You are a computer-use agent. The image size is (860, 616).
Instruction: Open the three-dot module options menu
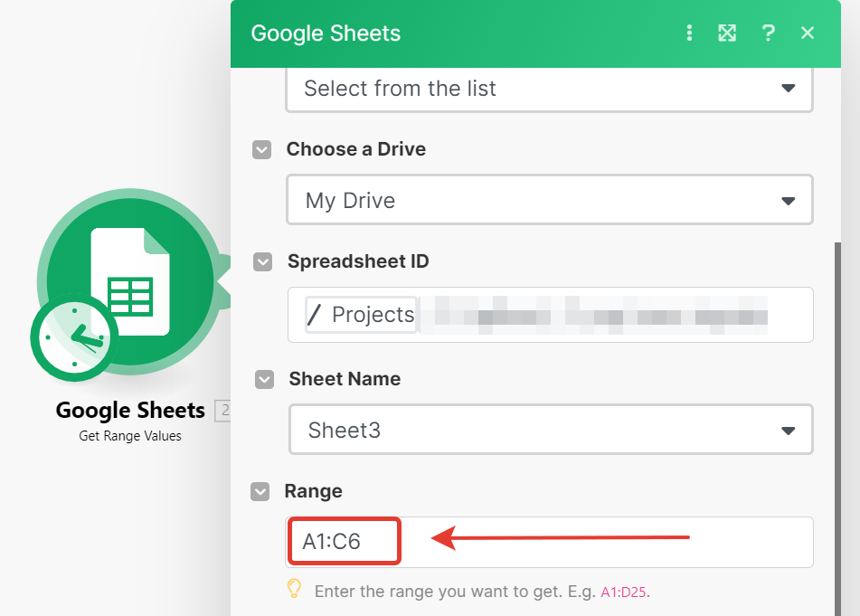click(x=689, y=33)
